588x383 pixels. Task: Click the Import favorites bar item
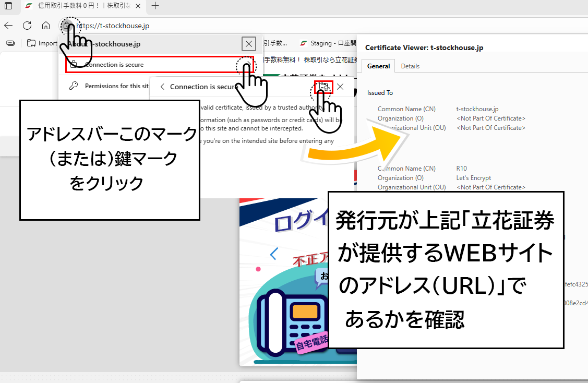[42, 43]
